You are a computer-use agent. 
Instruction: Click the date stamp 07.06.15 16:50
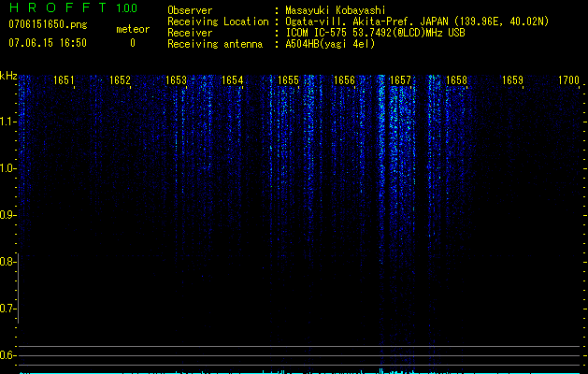[48, 43]
